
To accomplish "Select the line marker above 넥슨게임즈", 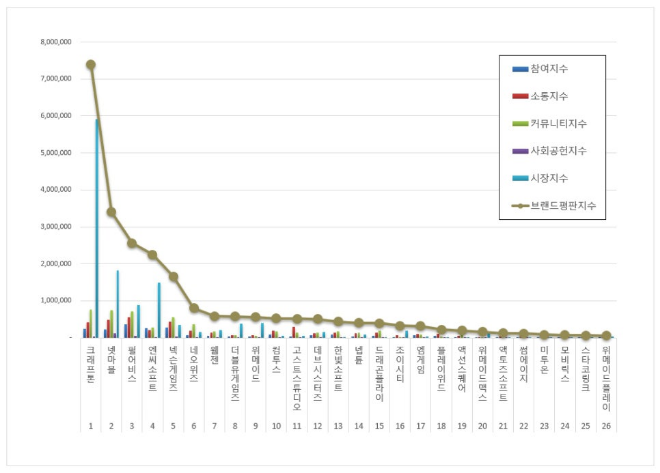I will [173, 277].
